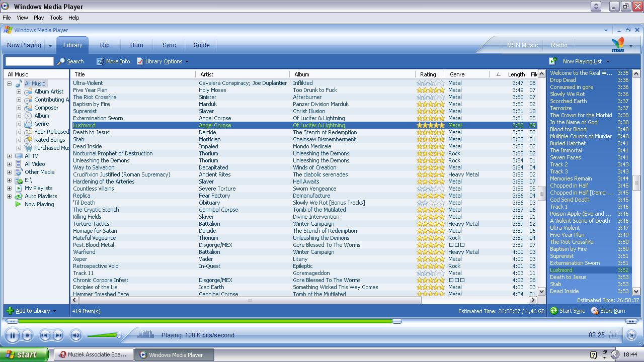This screenshot has width=644, height=362.
Task: Open the Play menu
Action: click(x=39, y=18)
